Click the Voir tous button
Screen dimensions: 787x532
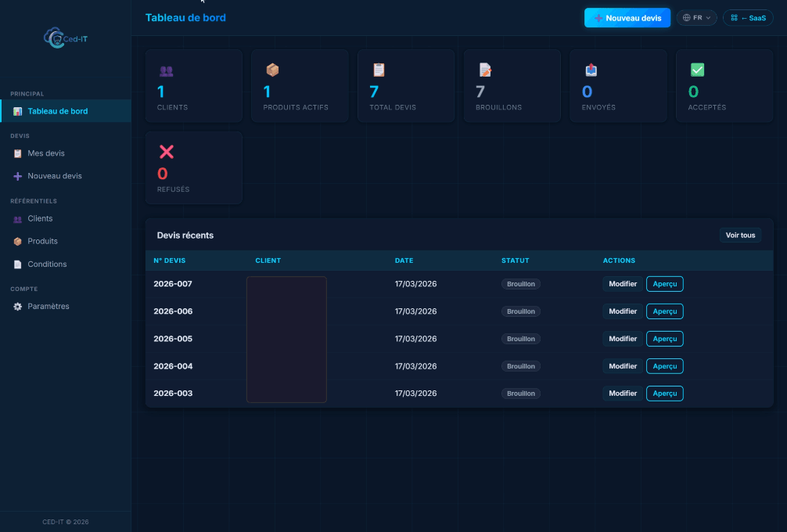[740, 235]
